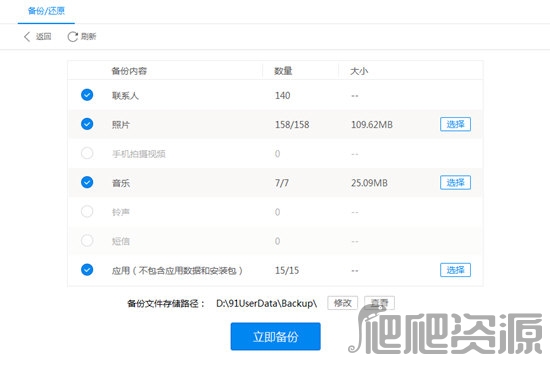Click the 照片 row label
Viewport: 550px width, 365px height.
pyautogui.click(x=121, y=125)
